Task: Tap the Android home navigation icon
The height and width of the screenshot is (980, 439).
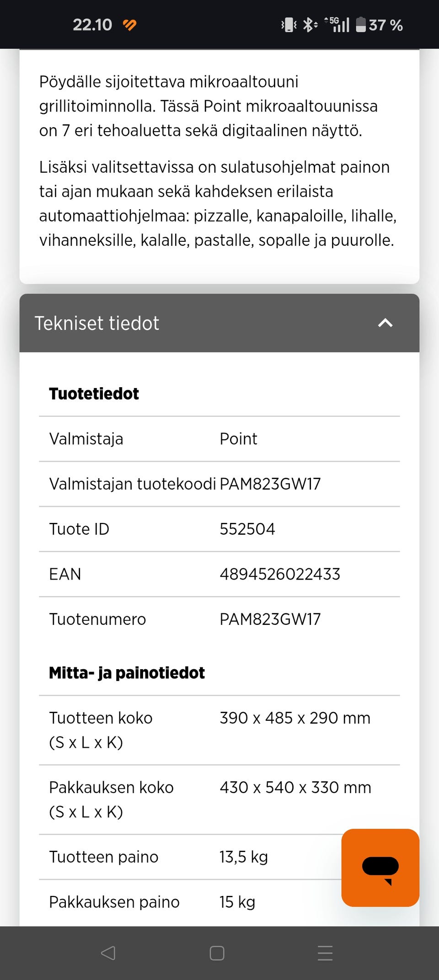Action: click(217, 953)
